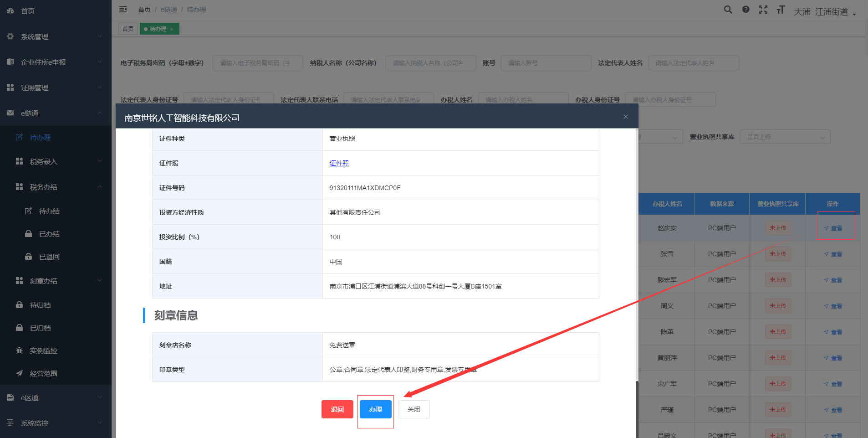The height and width of the screenshot is (438, 868).
Task: Click the 已归档 lock icon
Action: (x=19, y=327)
